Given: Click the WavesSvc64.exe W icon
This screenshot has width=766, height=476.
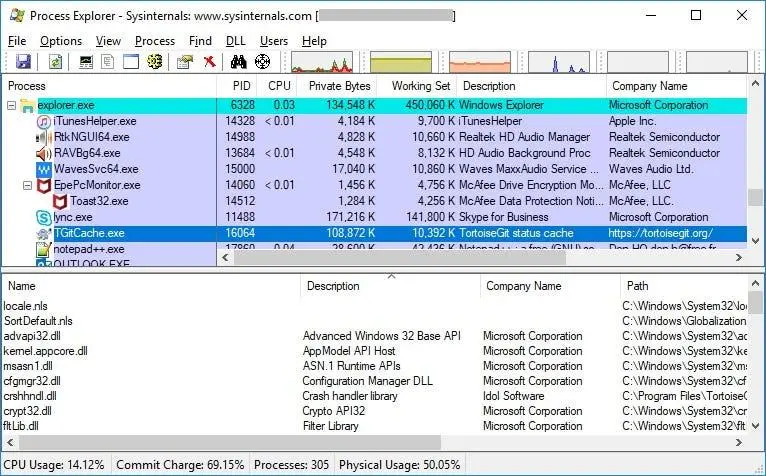Looking at the screenshot, I should click(x=44, y=170).
